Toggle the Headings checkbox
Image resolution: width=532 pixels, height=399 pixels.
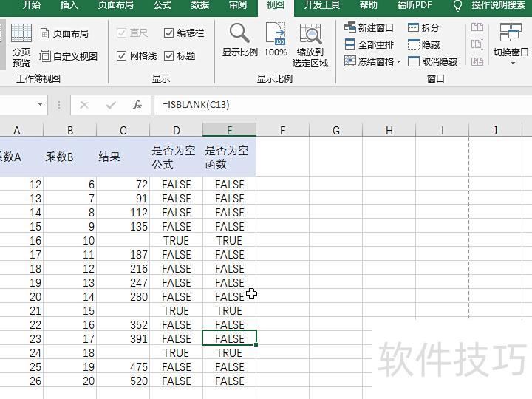[x=180, y=55]
